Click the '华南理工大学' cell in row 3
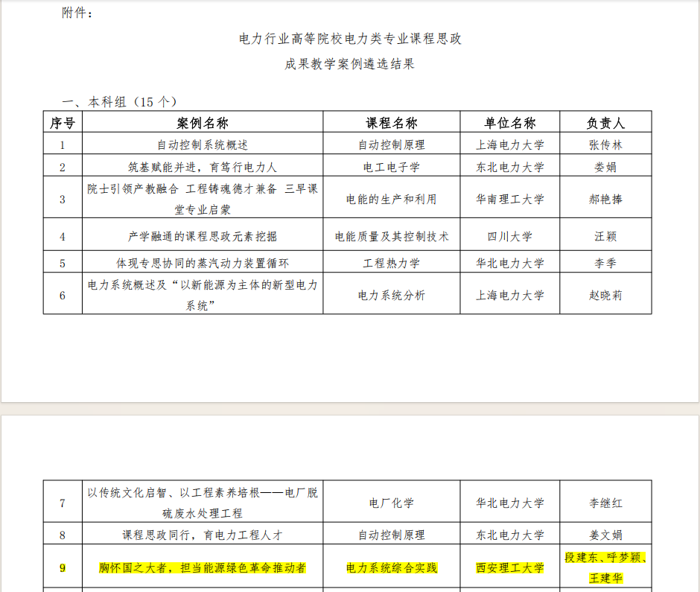700x592 pixels. [x=510, y=199]
